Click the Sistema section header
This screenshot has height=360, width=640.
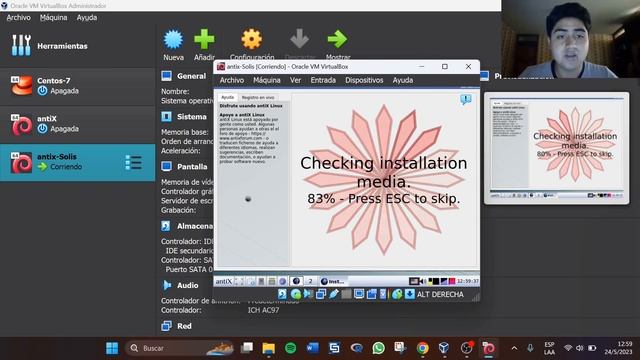click(191, 117)
